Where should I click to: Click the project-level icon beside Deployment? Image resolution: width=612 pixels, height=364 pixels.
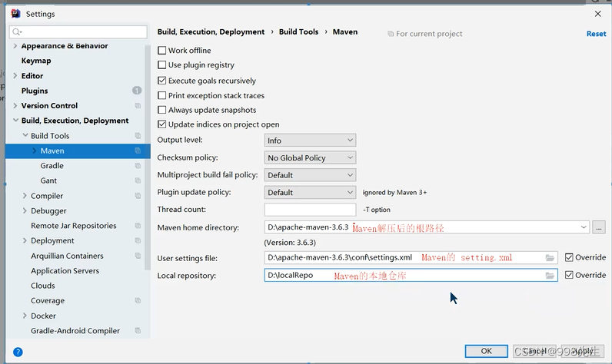pyautogui.click(x=138, y=240)
